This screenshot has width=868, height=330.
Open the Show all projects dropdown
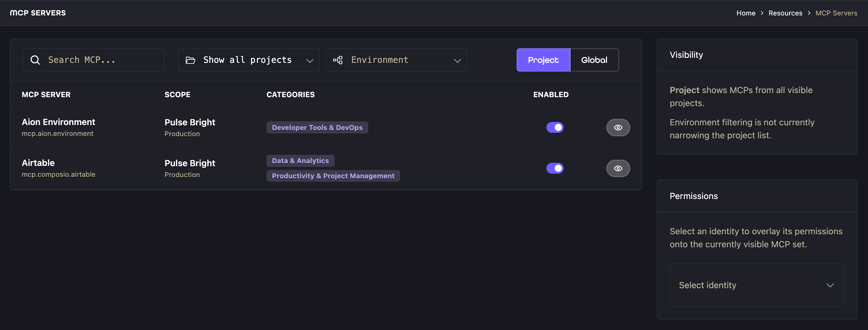point(249,60)
